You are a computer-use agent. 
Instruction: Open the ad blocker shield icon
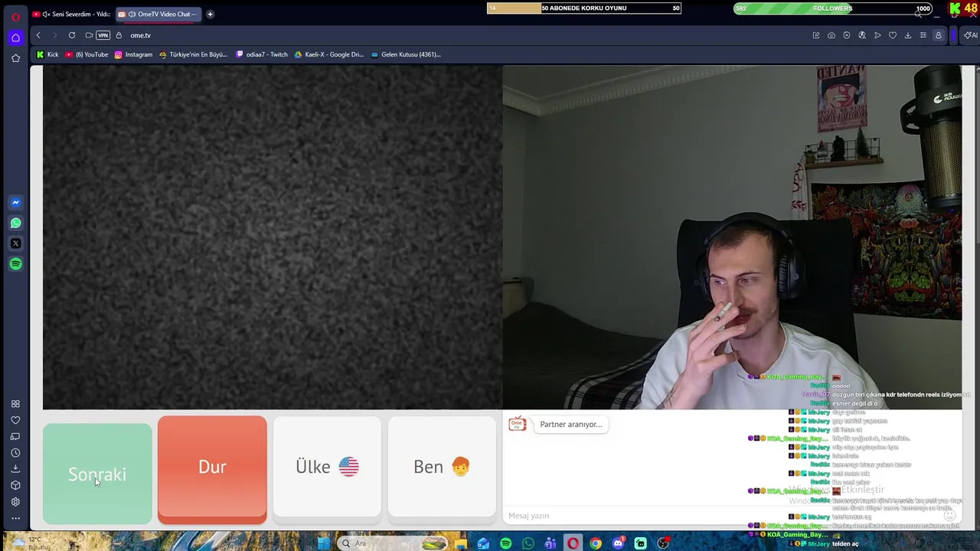point(847,35)
